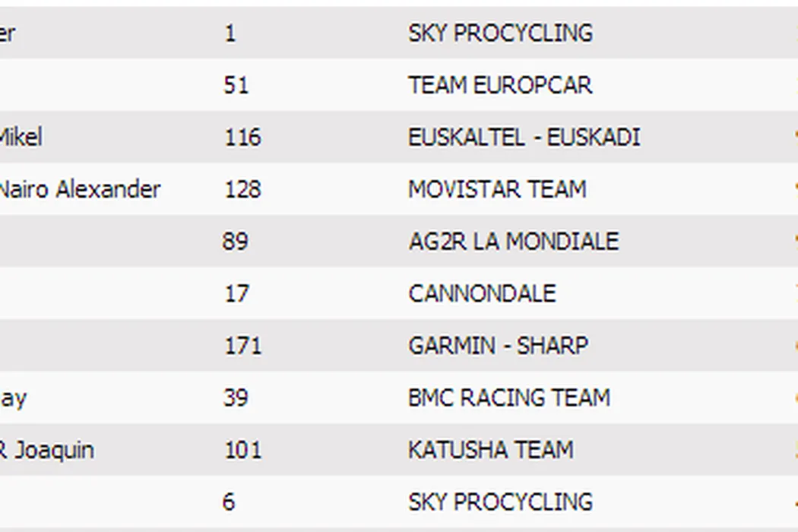Open the KATUSHA TEAM entry
798x532 pixels.
coord(490,450)
